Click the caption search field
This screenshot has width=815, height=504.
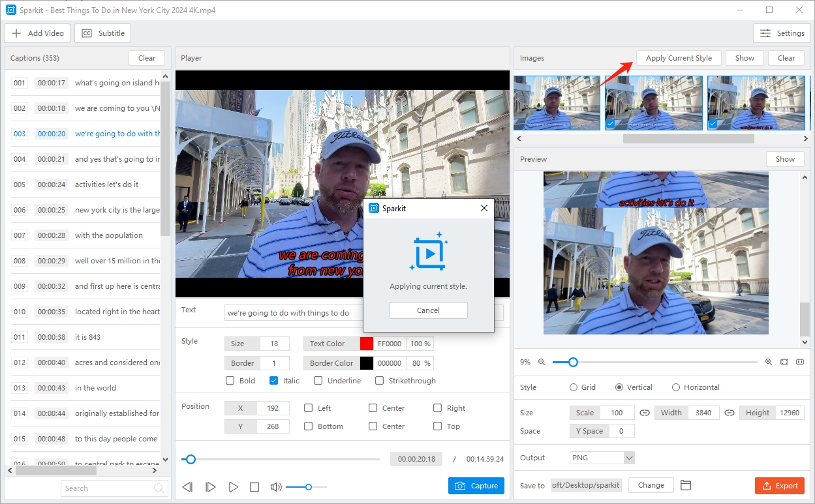coord(108,488)
